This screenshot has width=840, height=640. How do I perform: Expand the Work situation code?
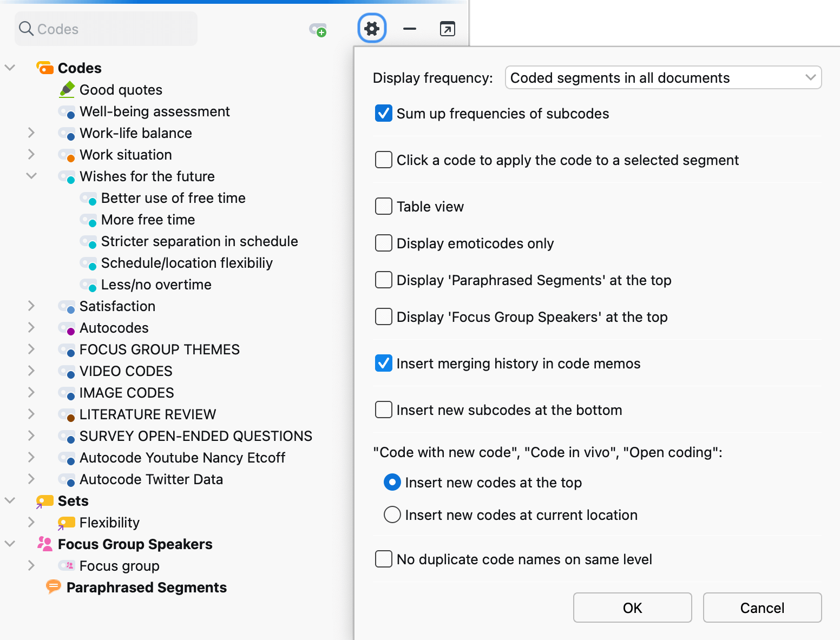[31, 154]
